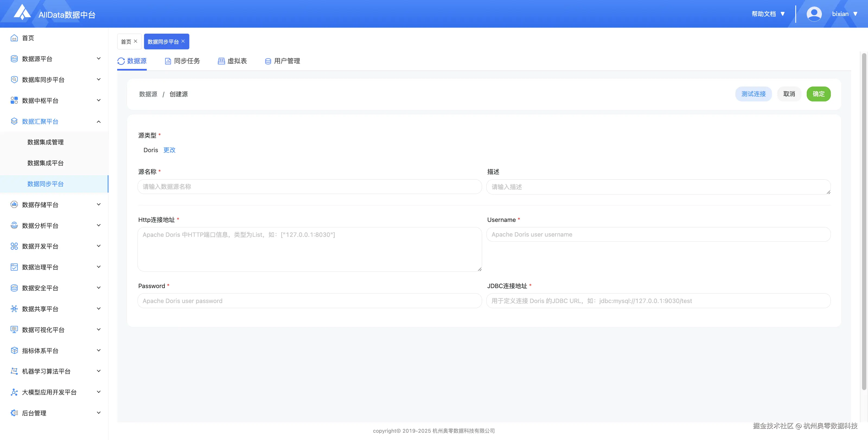Image resolution: width=868 pixels, height=440 pixels.
Task: Click the user avatar icon
Action: pos(814,14)
